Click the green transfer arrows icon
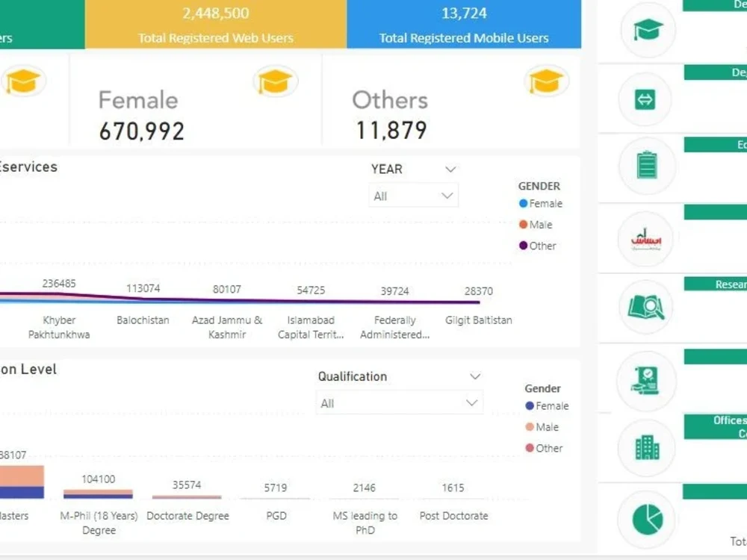Screen dimensions: 747x560 coord(647,99)
